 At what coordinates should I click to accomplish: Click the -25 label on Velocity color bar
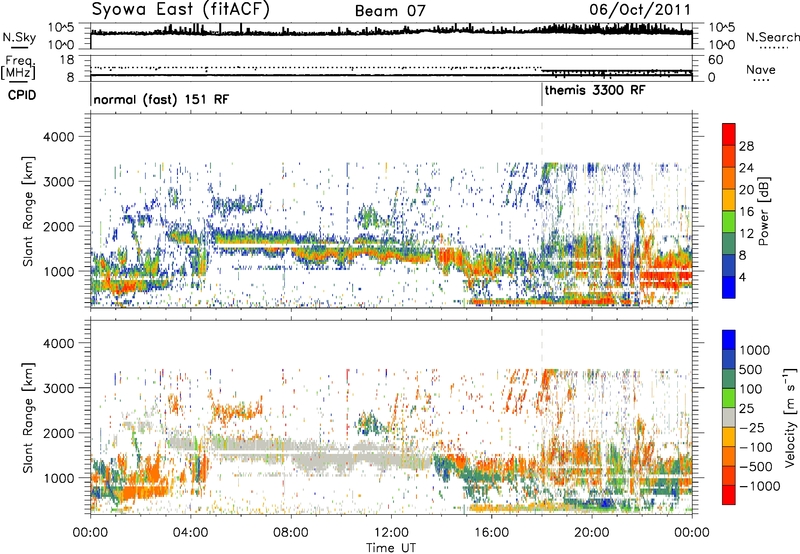(x=752, y=428)
